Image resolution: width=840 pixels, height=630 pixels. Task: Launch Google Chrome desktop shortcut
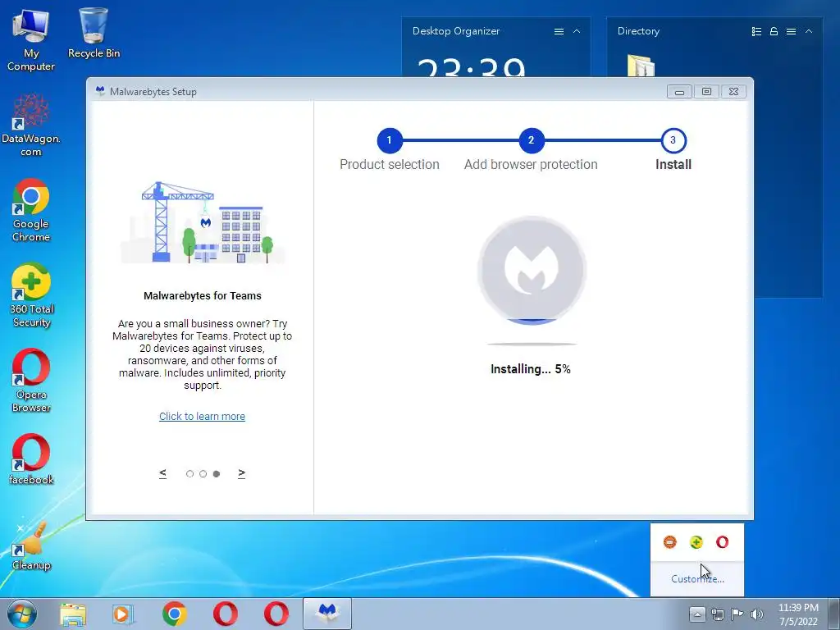pos(30,210)
